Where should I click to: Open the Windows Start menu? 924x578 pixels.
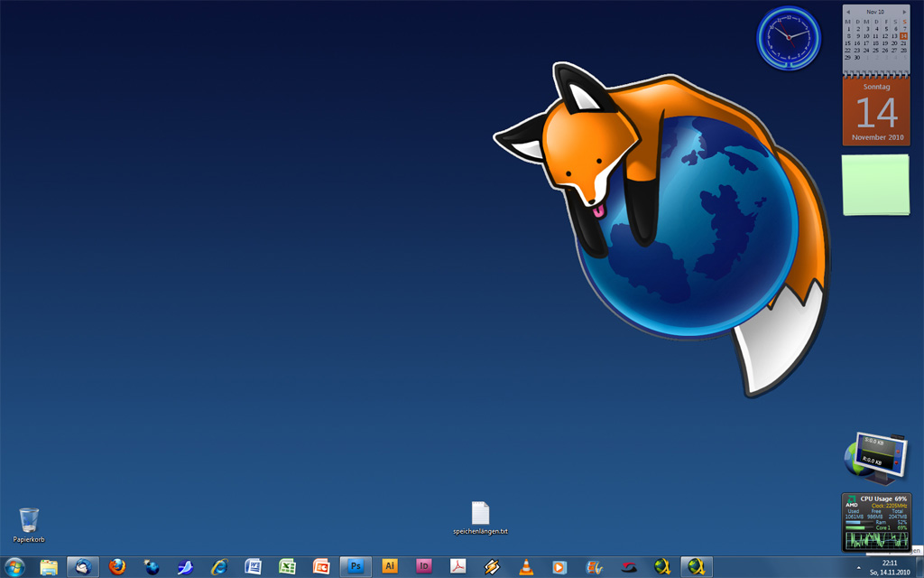point(14,566)
